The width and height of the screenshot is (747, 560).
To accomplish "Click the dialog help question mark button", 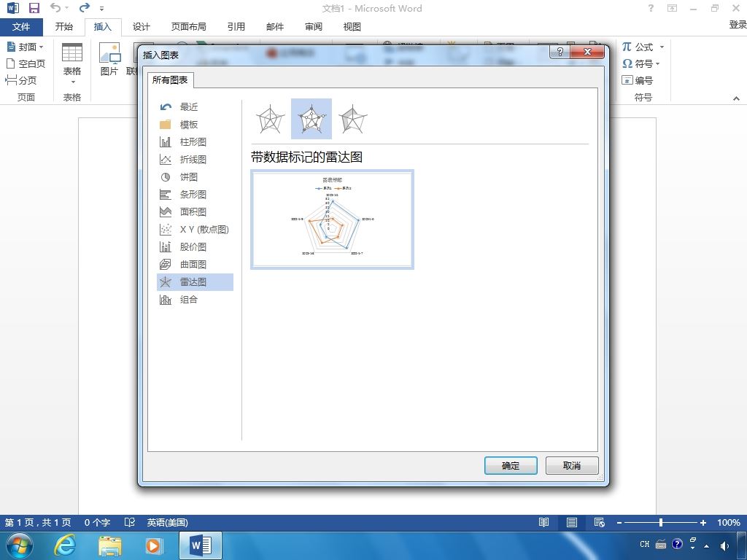I will pyautogui.click(x=560, y=52).
